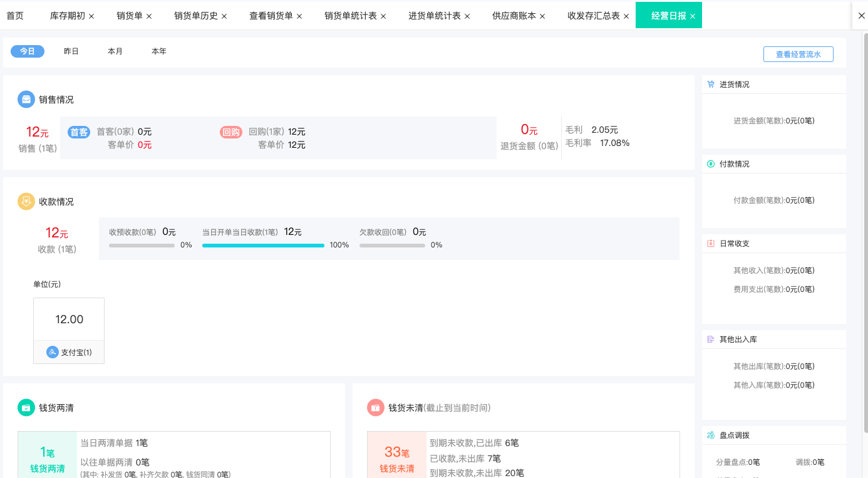Select the 日常收支 daily expenses icon
This screenshot has height=478, width=868.
pyautogui.click(x=710, y=243)
